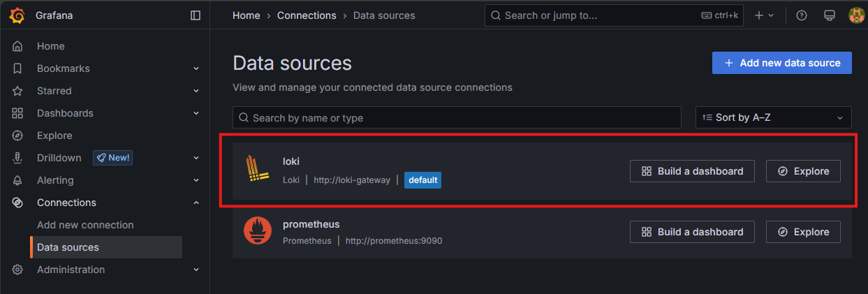Open Explore from the sidebar compass icon

18,135
